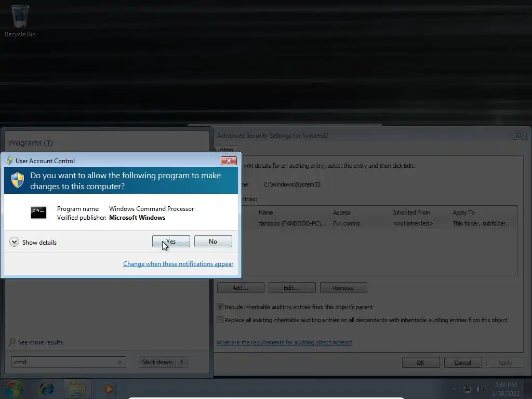Open auditing object access requirements help link

point(284,342)
